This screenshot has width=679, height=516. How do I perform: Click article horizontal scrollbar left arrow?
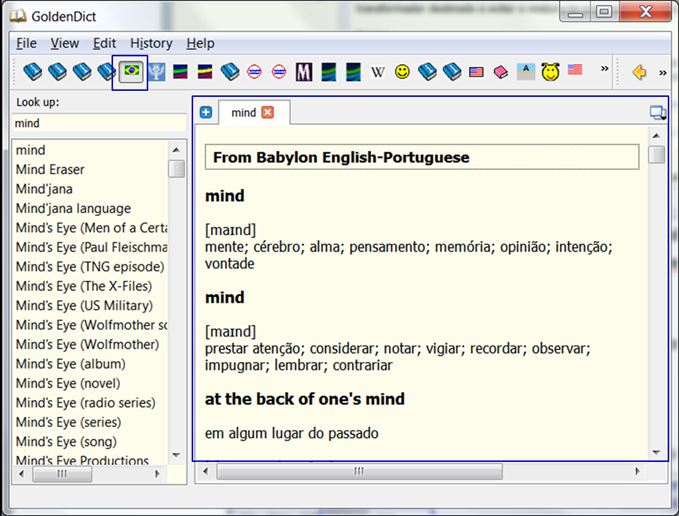point(205,471)
